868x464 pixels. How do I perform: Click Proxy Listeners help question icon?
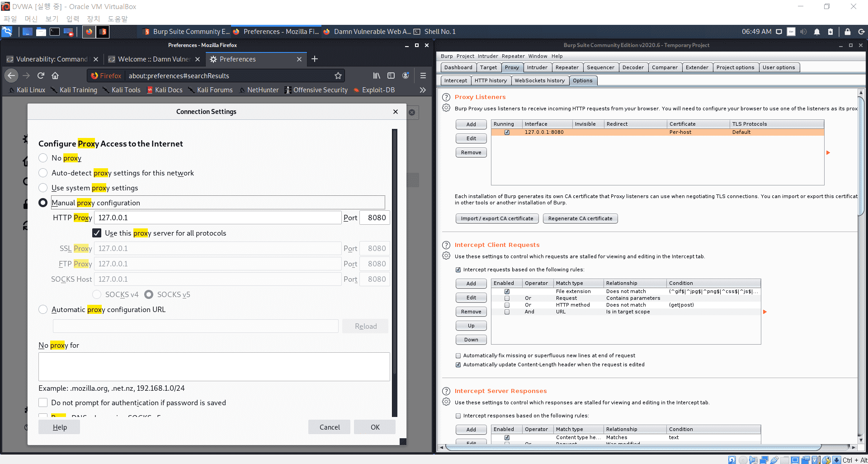point(446,97)
